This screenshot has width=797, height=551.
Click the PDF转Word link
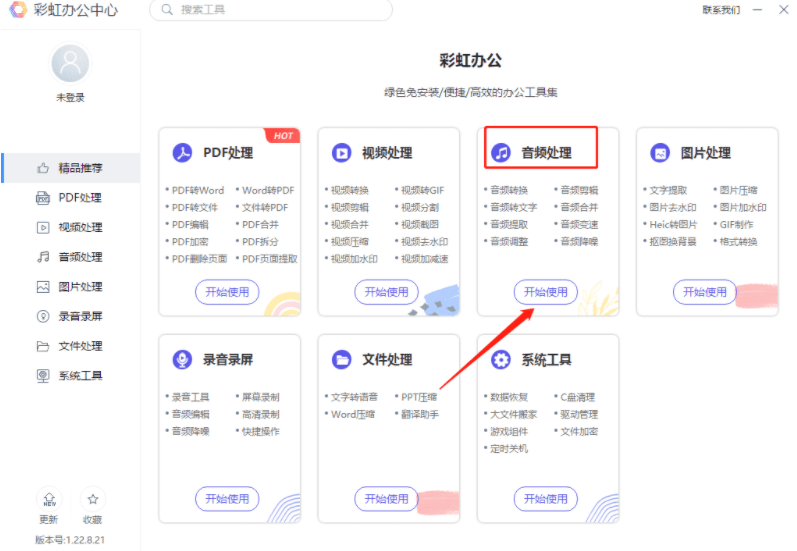[197, 190]
